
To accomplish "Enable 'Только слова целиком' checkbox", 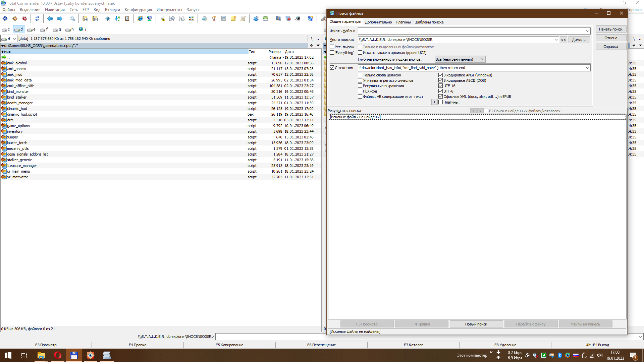I will (x=360, y=75).
